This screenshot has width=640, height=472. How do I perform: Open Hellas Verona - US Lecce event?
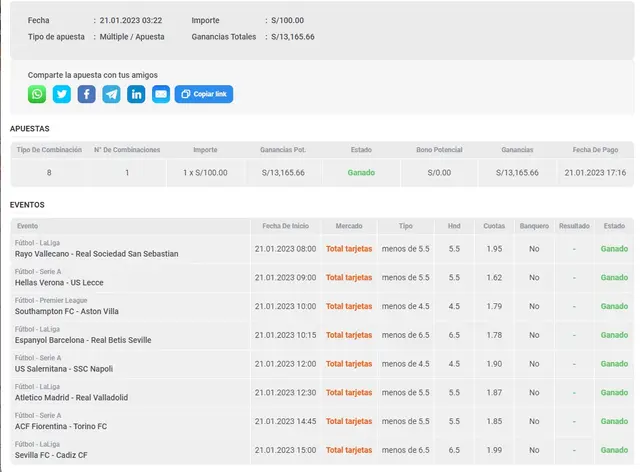[72, 283]
